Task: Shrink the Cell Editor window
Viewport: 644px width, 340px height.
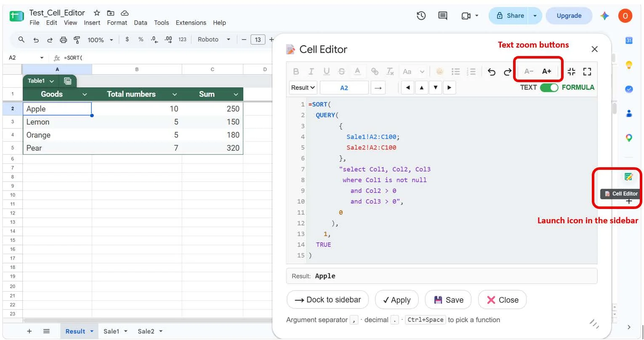Action: pyautogui.click(x=571, y=72)
